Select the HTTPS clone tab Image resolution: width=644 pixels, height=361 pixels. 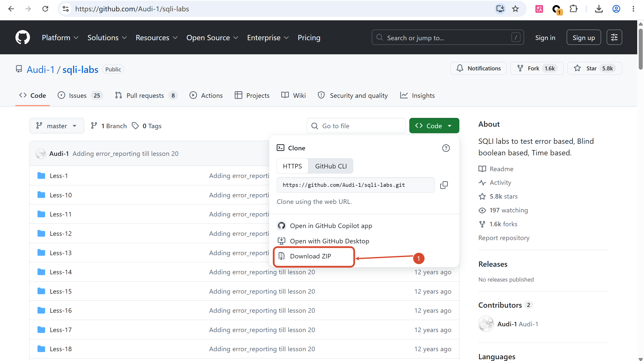coord(292,166)
